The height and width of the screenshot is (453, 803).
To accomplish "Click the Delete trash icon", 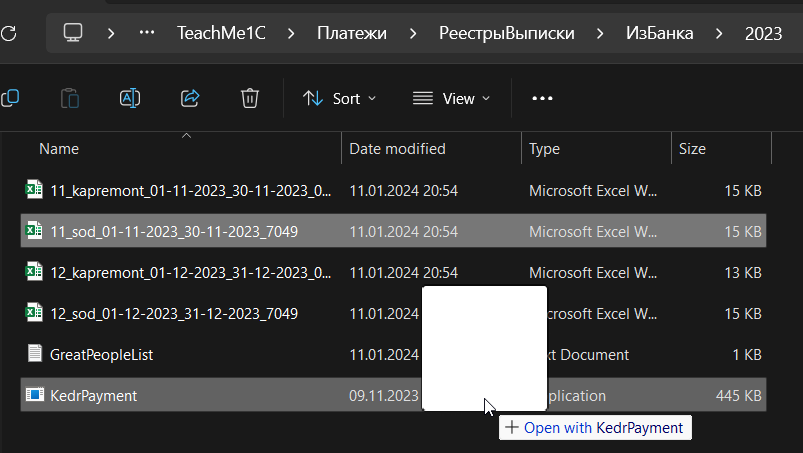I will (249, 98).
